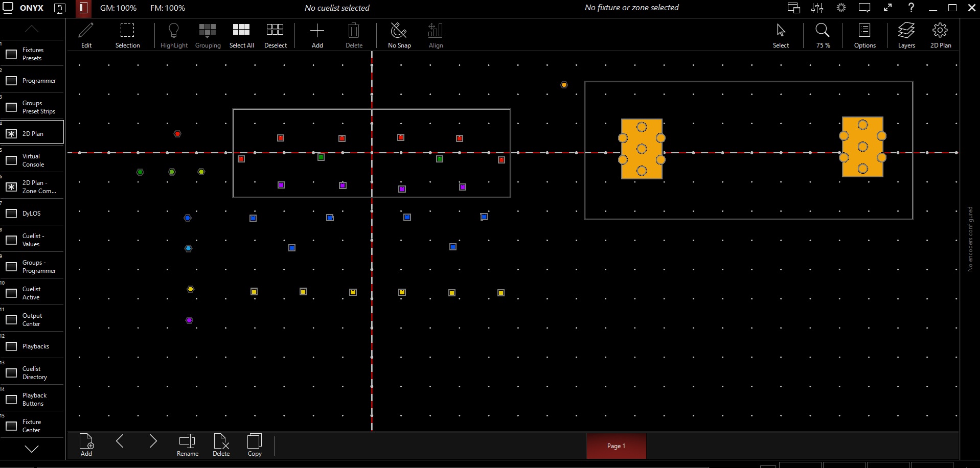
Task: Select the yellow-green circle fixture
Action: [x=201, y=172]
